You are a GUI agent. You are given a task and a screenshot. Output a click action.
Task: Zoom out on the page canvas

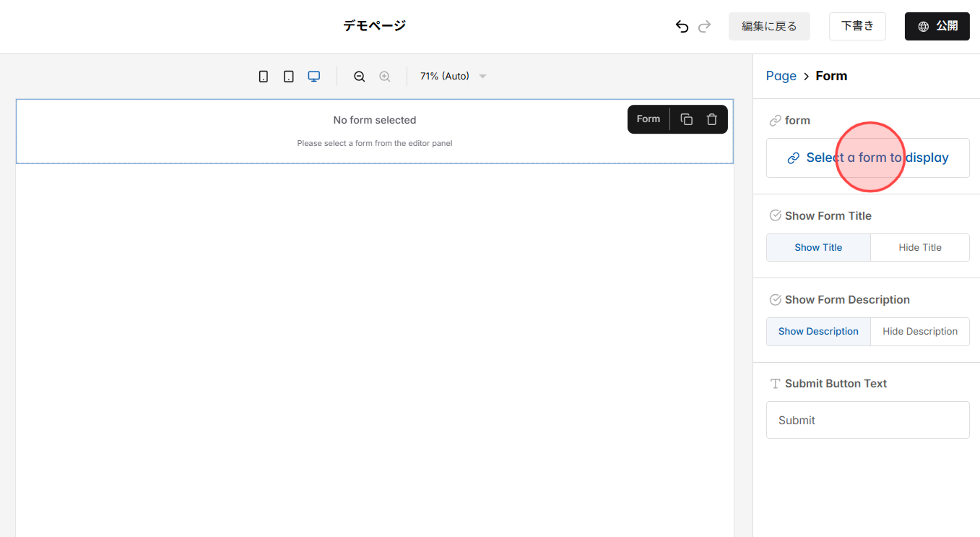coord(359,76)
